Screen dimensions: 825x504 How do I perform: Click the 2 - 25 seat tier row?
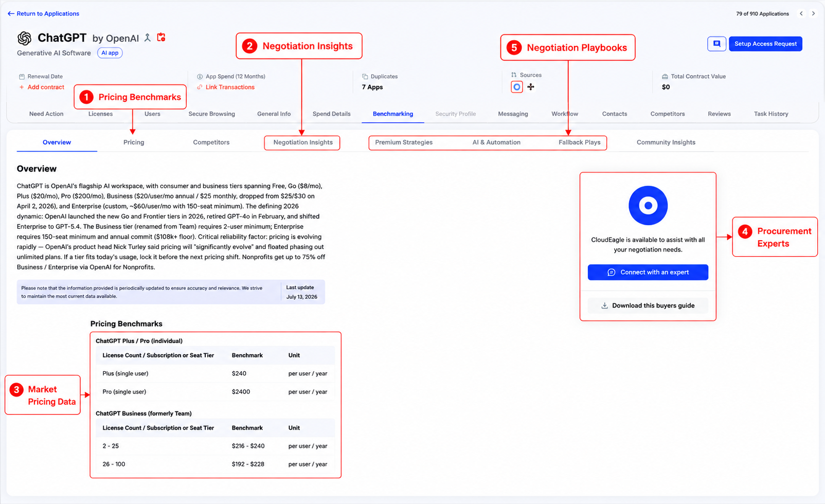215,446
